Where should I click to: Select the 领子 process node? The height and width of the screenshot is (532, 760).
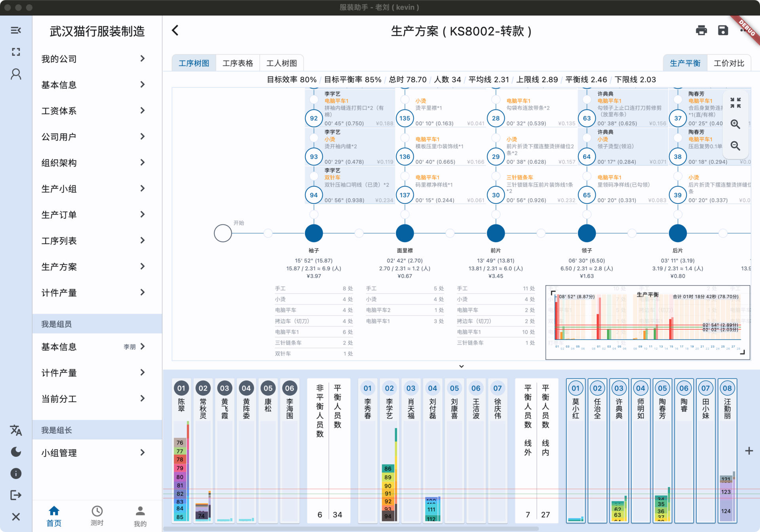(x=587, y=233)
